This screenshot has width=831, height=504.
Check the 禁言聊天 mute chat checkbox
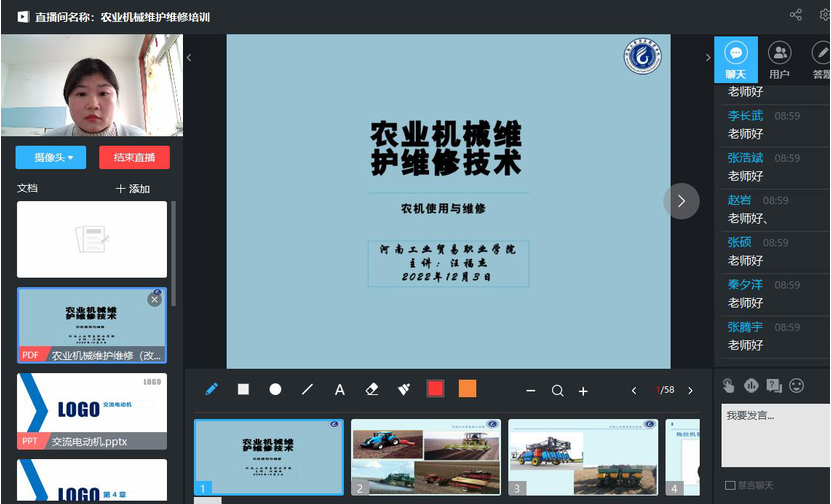click(731, 487)
